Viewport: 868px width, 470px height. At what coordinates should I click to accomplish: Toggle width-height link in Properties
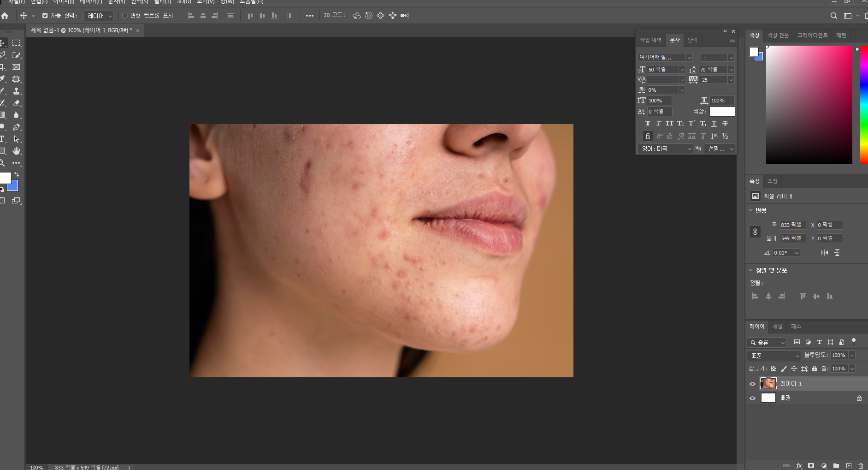(755, 232)
